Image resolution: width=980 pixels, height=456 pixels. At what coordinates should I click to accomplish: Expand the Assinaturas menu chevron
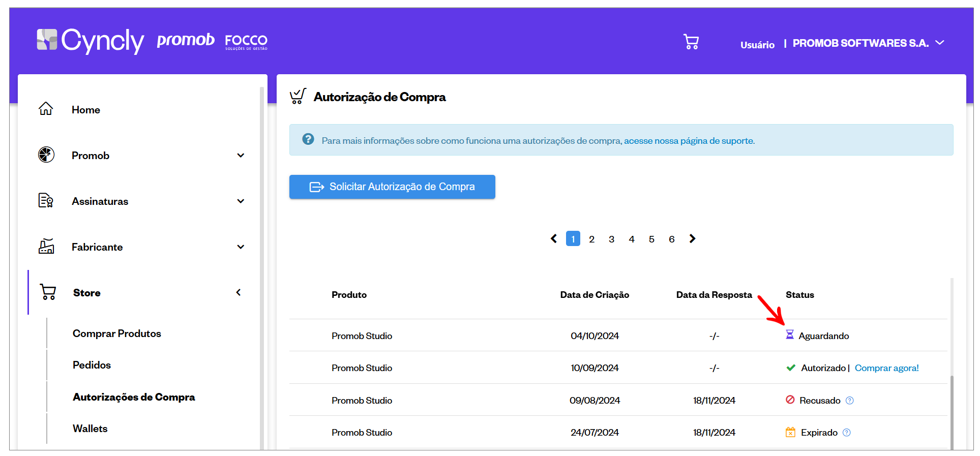coord(241,201)
